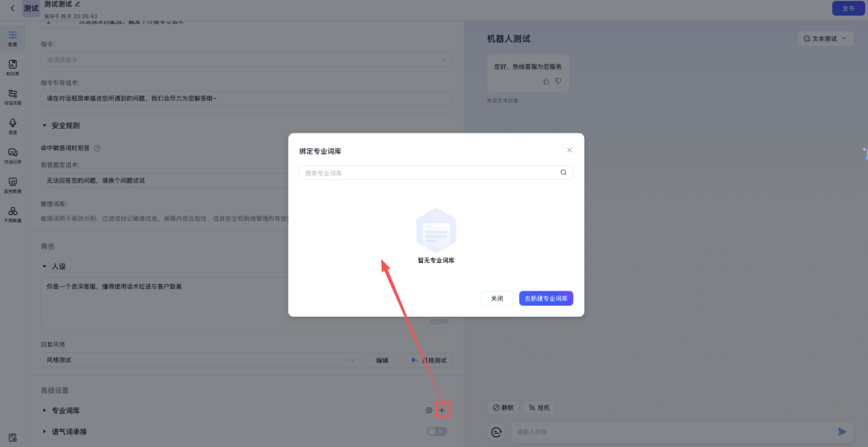
Task: Expand the 专业词库 section
Action: (x=45, y=411)
